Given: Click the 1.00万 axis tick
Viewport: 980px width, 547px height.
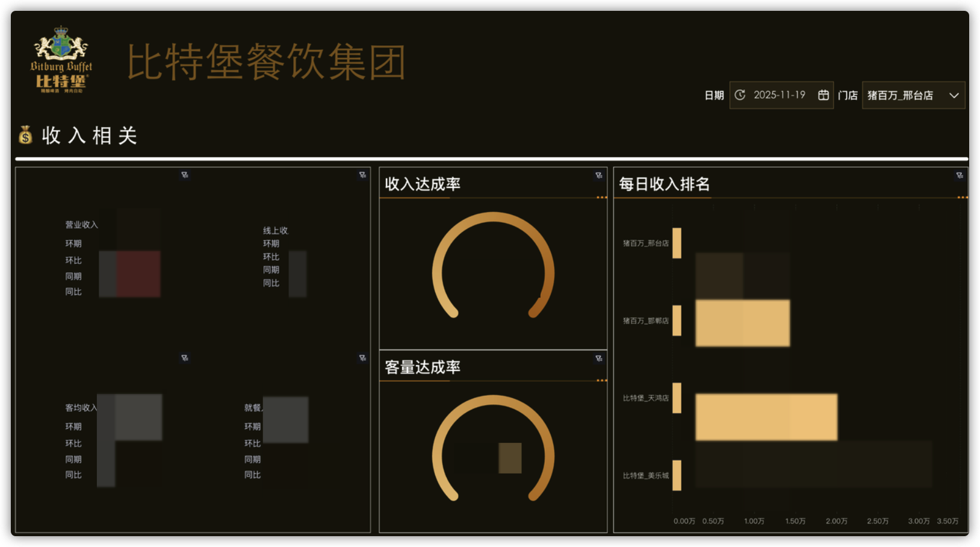Looking at the screenshot, I should click(x=754, y=521).
